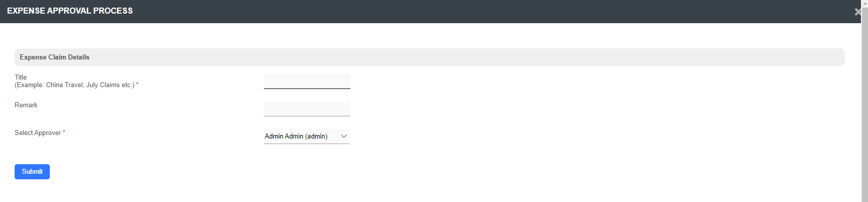The height and width of the screenshot is (202, 868).
Task: Close the Expense Approval Process dialog
Action: 857,12
